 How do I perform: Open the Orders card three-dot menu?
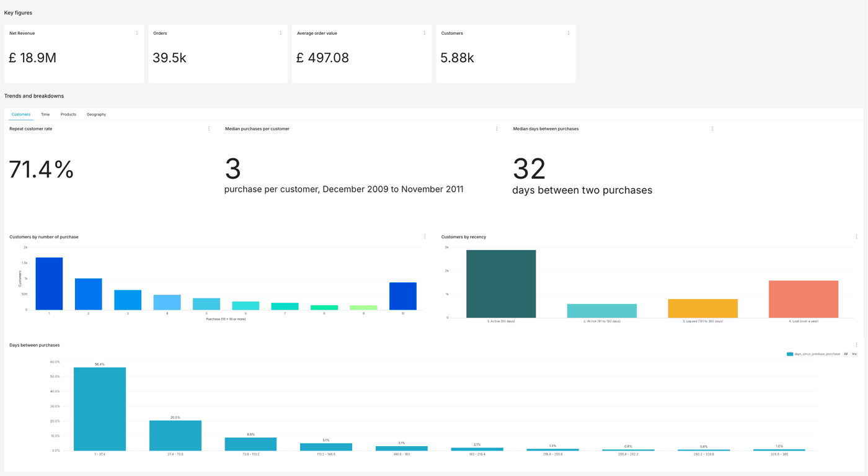(x=281, y=34)
